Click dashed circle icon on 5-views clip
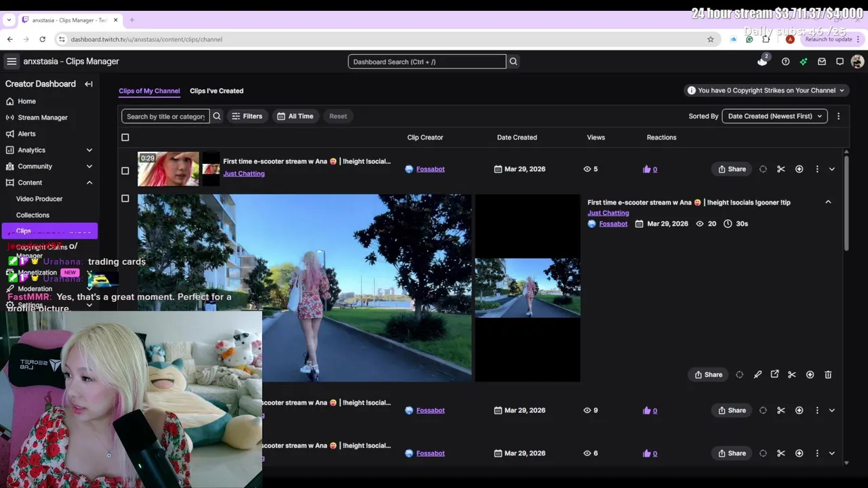This screenshot has width=868, height=488. coord(763,169)
